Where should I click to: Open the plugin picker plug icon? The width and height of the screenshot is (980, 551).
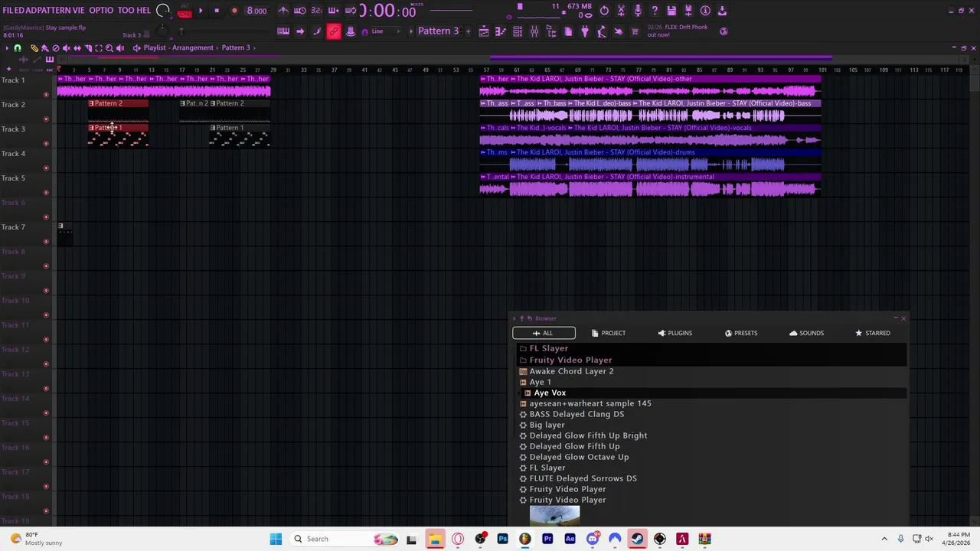584,31
